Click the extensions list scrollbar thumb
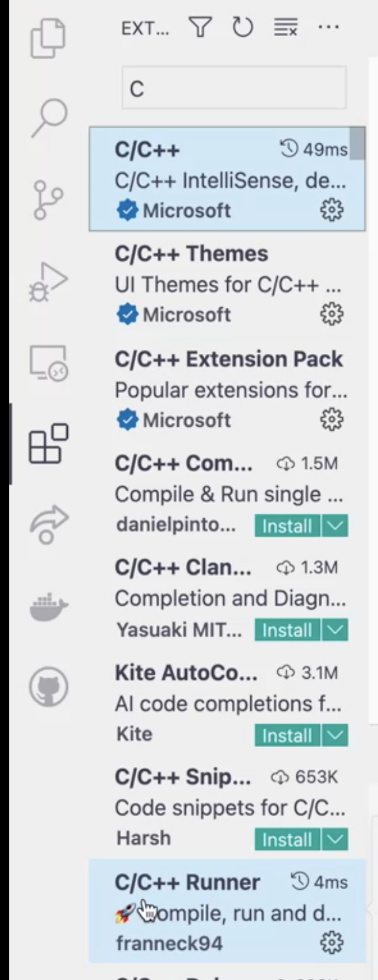The width and height of the screenshot is (378, 980). (x=357, y=143)
